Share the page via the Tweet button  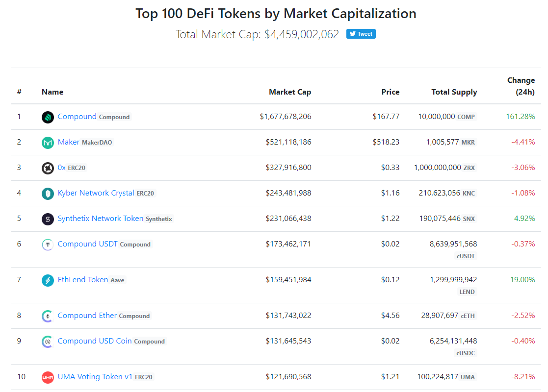361,34
